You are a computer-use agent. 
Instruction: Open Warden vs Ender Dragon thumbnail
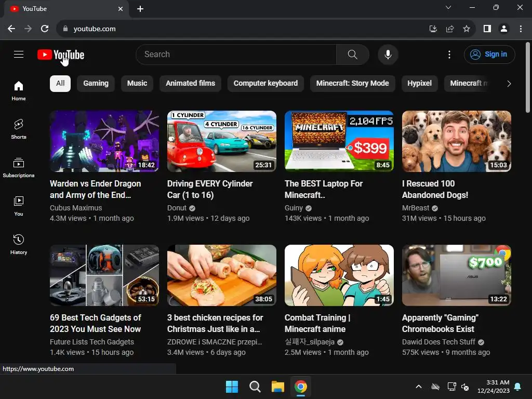coord(104,141)
